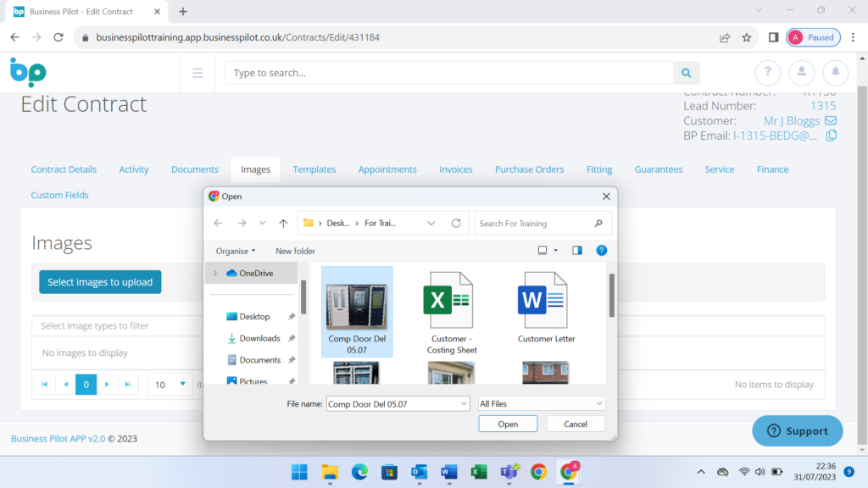Click the Open button in dialog
The width and height of the screenshot is (868, 488).
(508, 424)
